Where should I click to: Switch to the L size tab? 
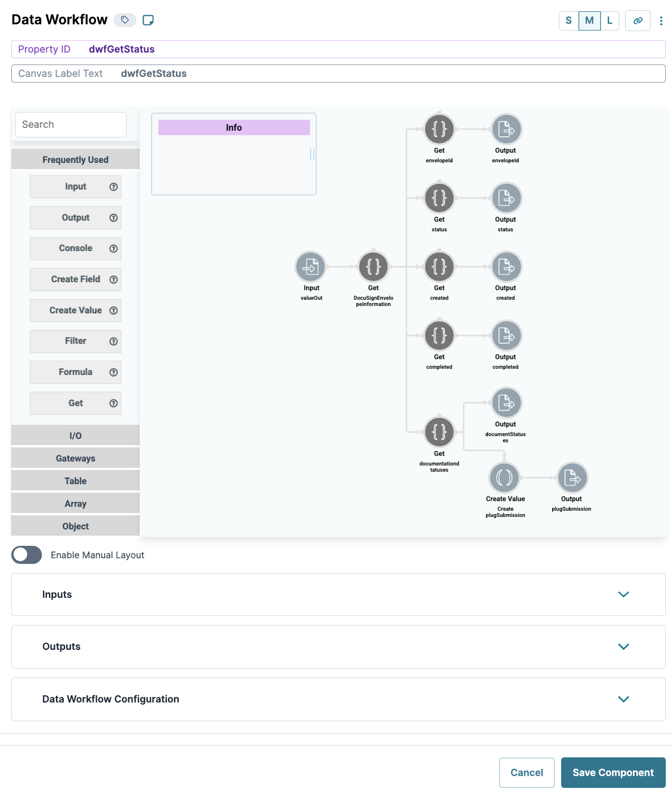pyautogui.click(x=610, y=20)
